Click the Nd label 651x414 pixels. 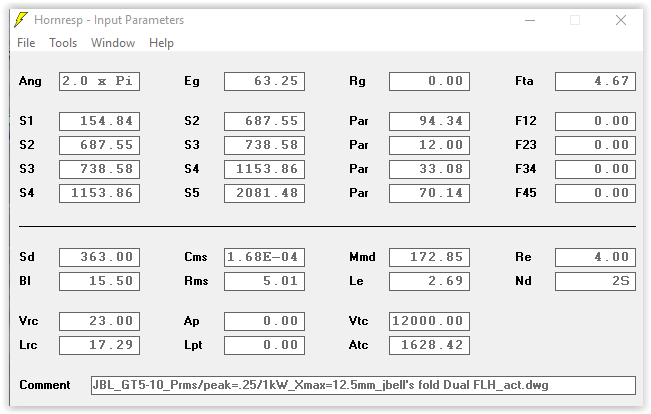523,281
